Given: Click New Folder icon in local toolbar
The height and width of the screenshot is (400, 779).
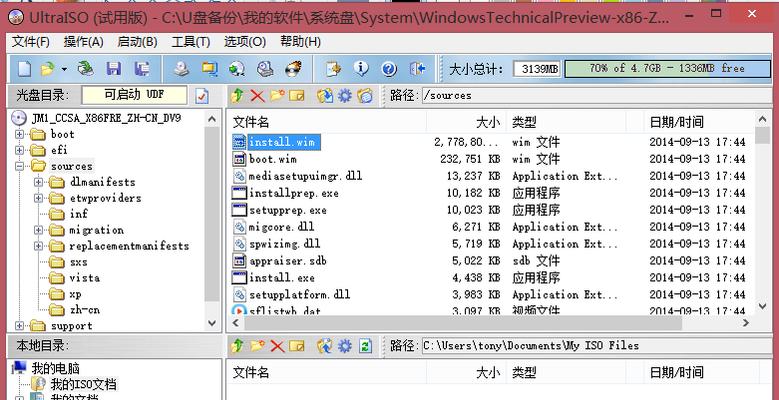Looking at the screenshot, I should (257, 346).
